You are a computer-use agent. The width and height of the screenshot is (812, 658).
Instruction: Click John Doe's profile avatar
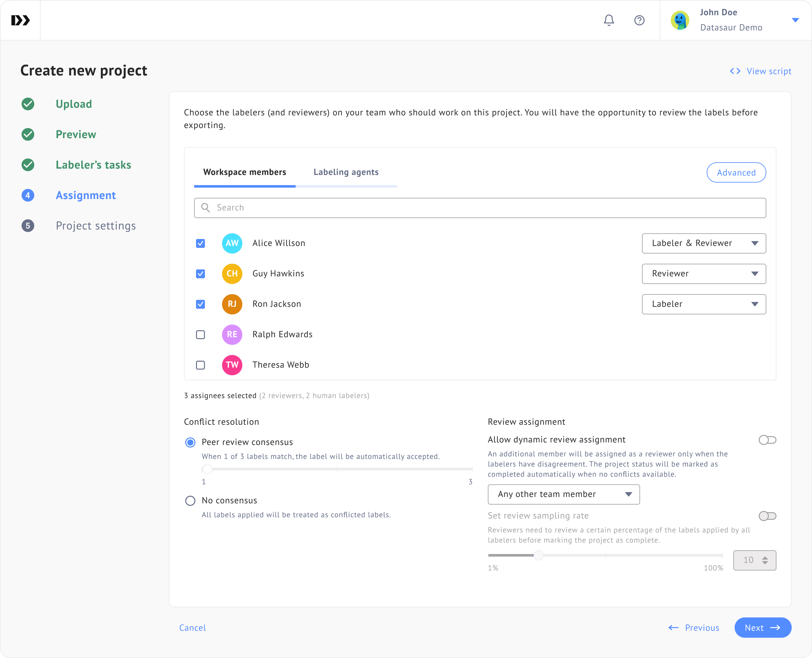pyautogui.click(x=680, y=20)
